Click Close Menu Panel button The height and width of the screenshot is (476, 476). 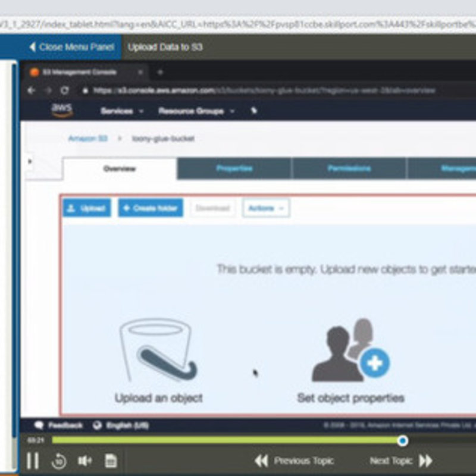72,47
